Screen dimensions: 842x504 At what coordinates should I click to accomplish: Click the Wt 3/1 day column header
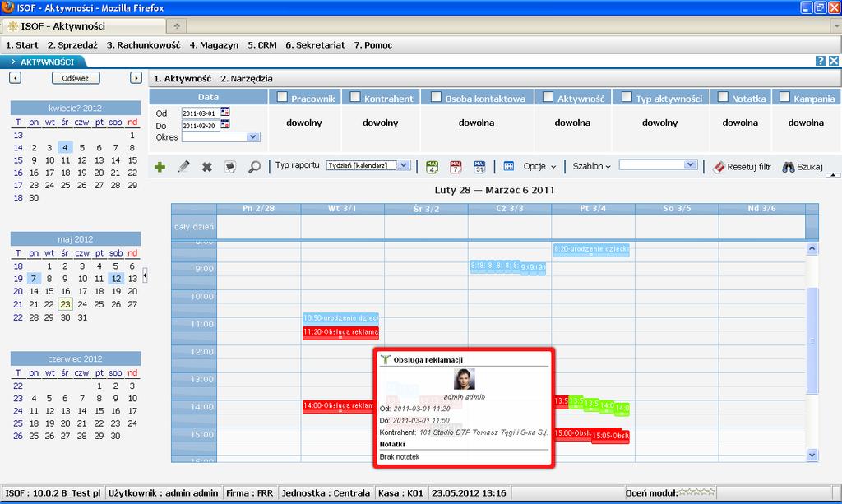(343, 208)
